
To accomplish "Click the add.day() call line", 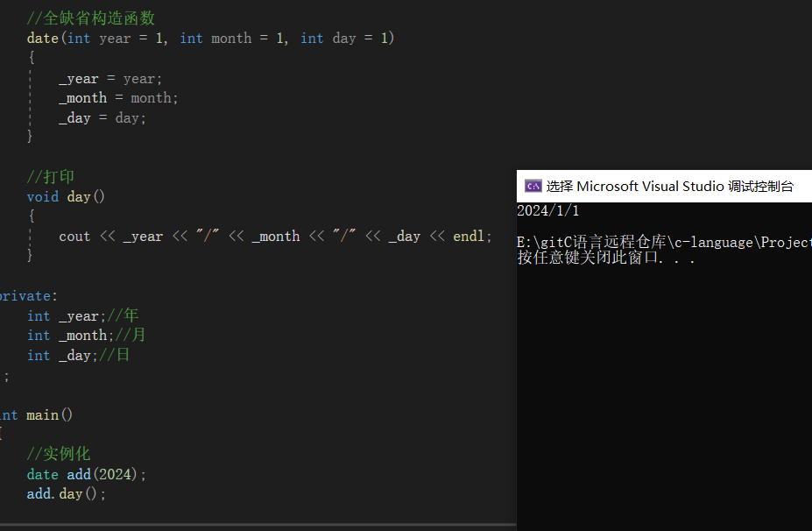I will click(66, 494).
